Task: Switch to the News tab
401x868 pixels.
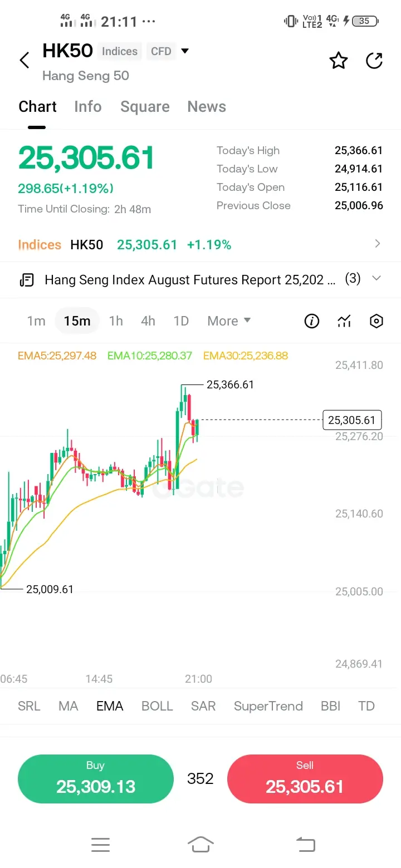Action: [207, 107]
